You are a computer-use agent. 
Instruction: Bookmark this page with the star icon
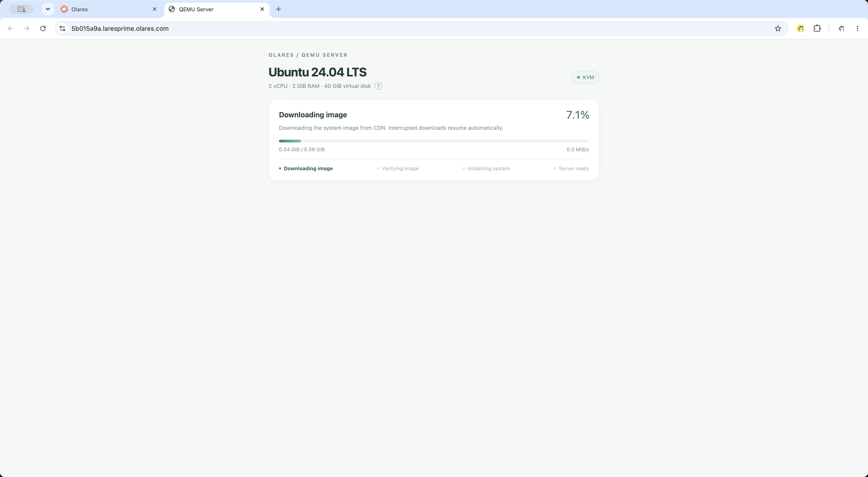[778, 29]
